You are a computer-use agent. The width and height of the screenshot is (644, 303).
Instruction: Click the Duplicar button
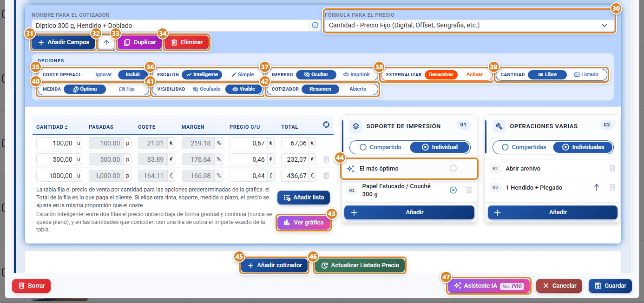point(140,42)
